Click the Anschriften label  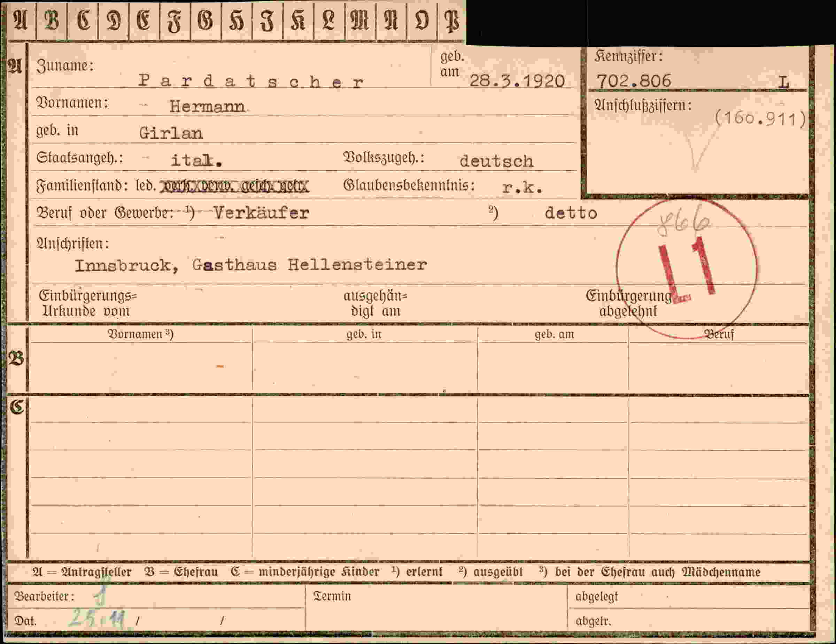point(73,243)
